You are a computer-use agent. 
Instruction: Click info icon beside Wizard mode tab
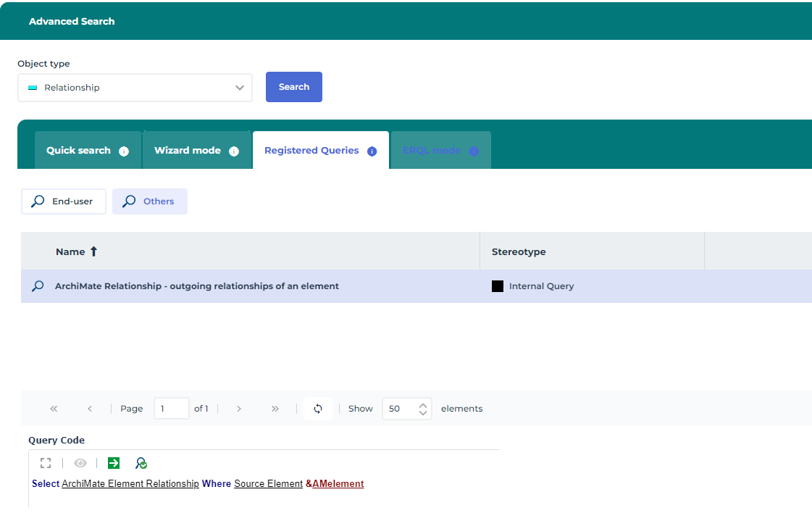(x=234, y=151)
